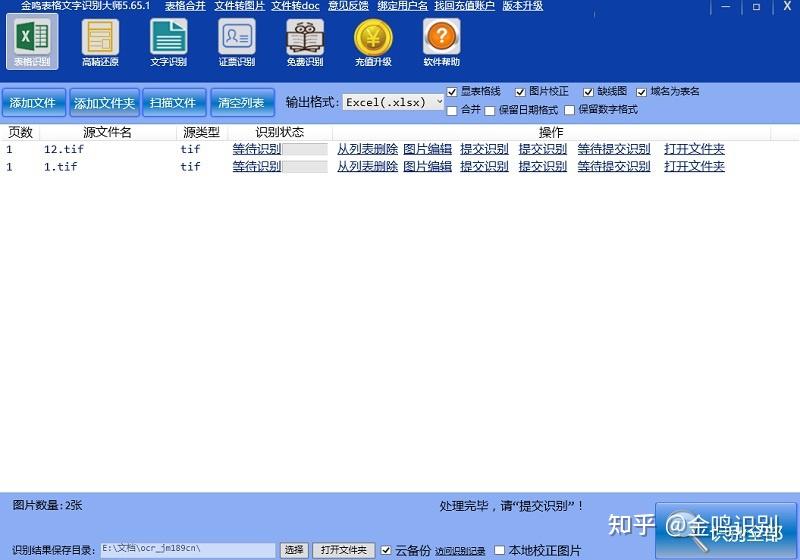The image size is (800, 560).
Task: Open 图片编辑 for 12.tif
Action: pos(428,149)
